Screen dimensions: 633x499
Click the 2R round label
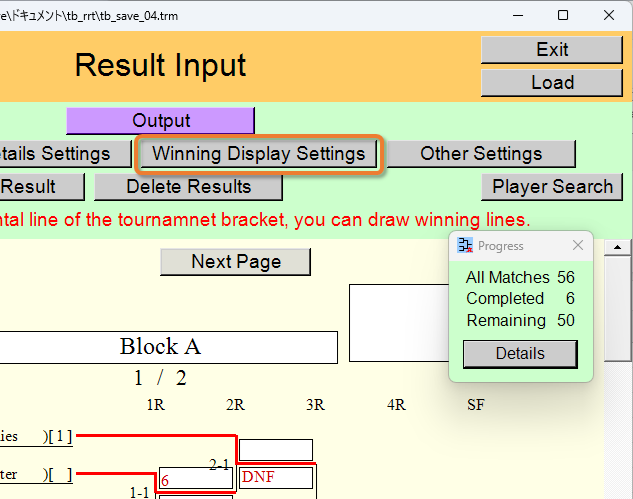(x=235, y=405)
